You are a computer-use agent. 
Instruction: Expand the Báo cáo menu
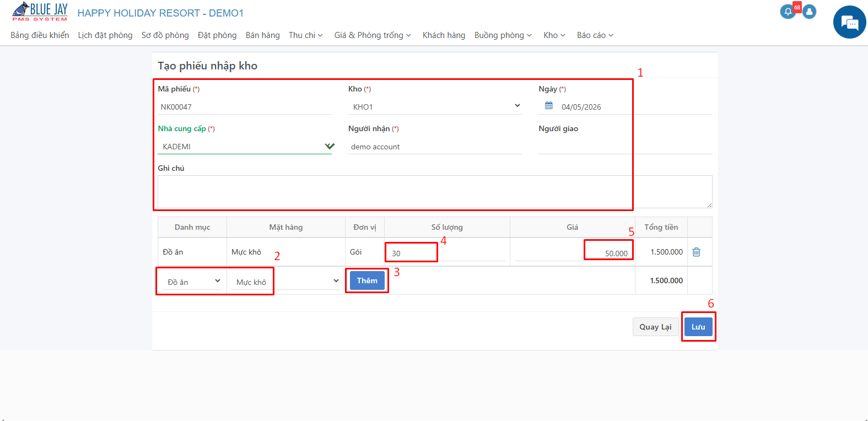tap(595, 35)
